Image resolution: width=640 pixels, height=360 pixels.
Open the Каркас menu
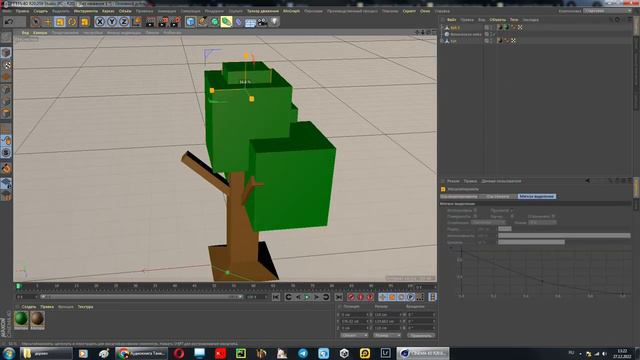tap(108, 11)
